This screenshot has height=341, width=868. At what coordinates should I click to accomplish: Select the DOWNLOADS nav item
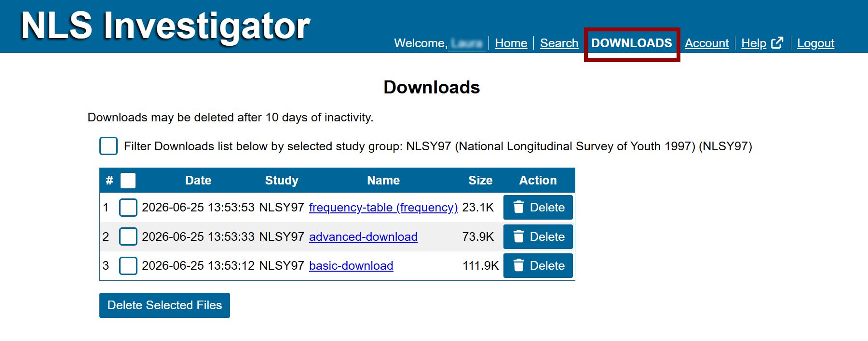[x=632, y=43]
